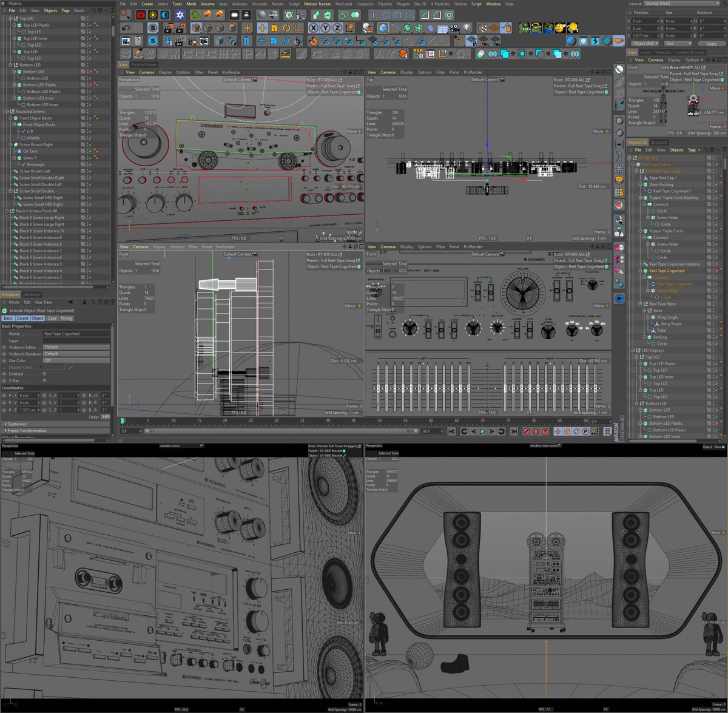The image size is (728, 713).
Task: Toggle the Y axis lock icon
Action: (x=326, y=28)
